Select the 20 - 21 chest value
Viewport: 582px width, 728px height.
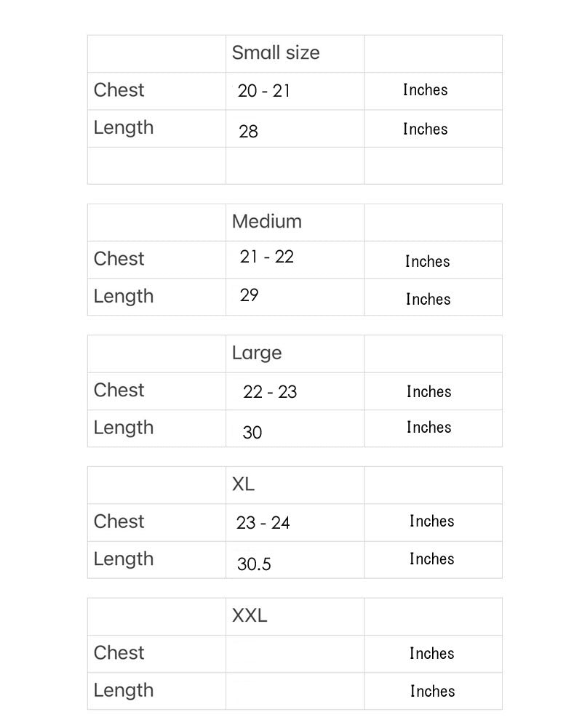click(263, 92)
